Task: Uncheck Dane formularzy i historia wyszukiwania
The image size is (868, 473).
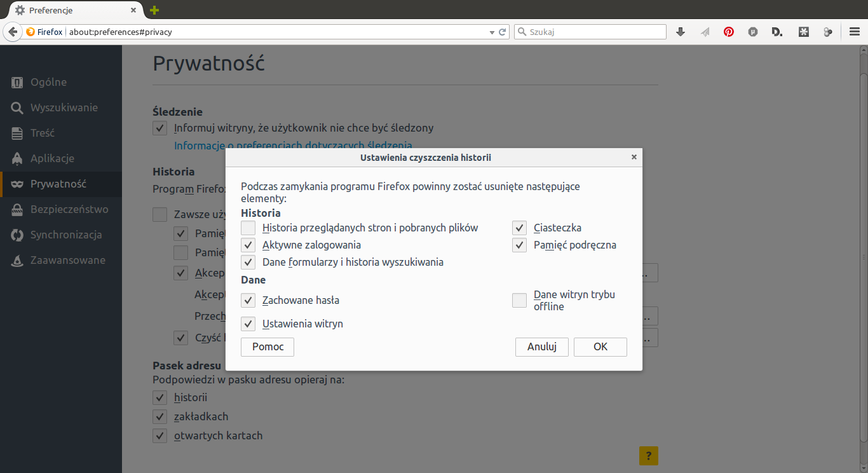Action: tap(248, 263)
